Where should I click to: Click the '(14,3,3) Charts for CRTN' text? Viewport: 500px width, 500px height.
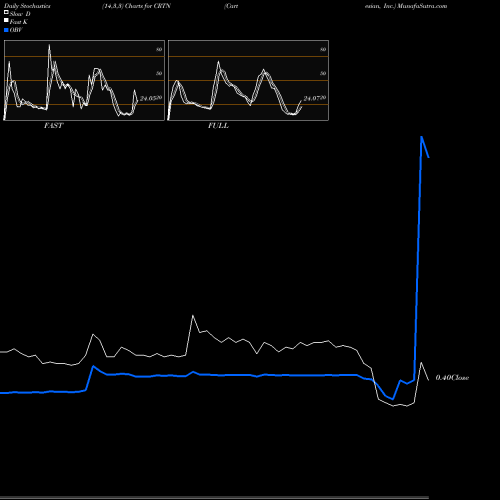136,6
